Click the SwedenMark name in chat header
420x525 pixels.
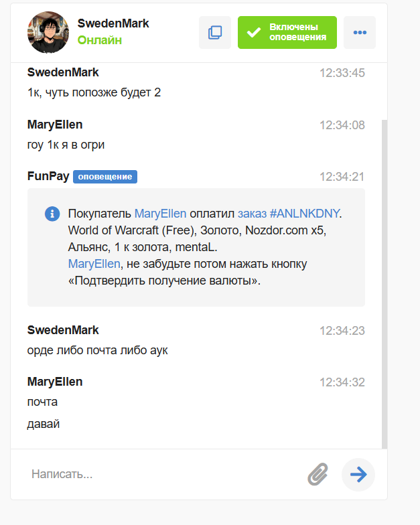pos(113,23)
